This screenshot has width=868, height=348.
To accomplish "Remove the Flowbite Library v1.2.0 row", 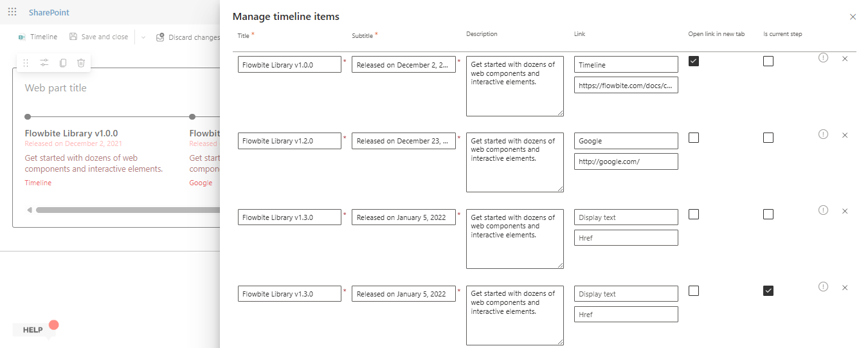I will [845, 135].
